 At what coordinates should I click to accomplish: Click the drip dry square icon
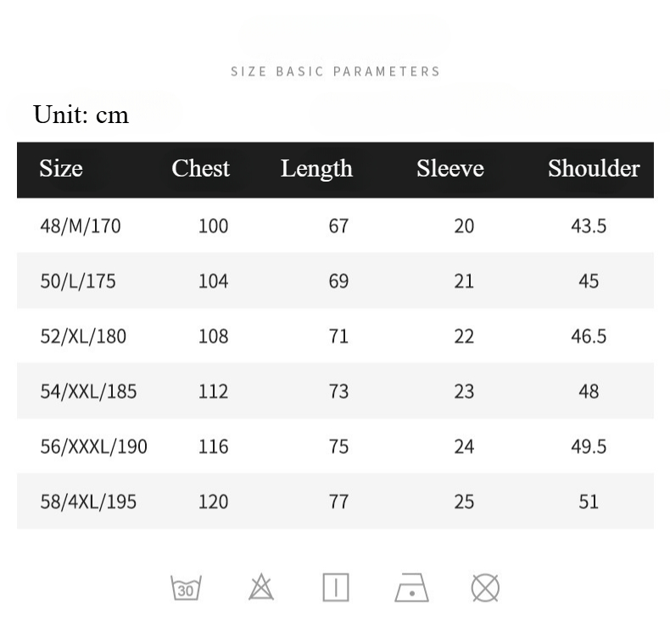(336, 587)
